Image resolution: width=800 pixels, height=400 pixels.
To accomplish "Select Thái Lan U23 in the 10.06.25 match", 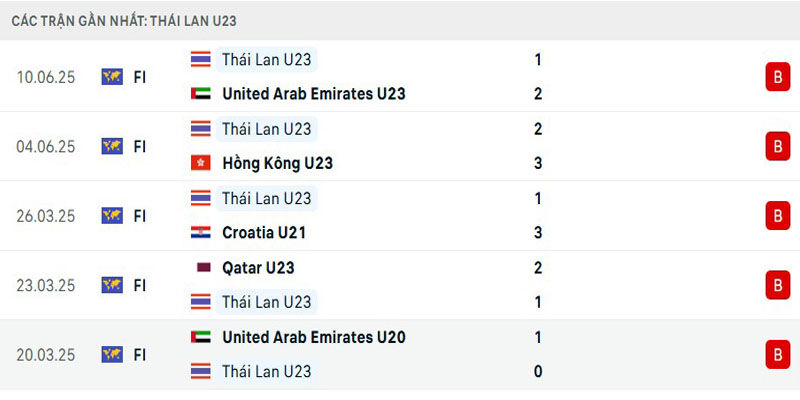I will (266, 60).
